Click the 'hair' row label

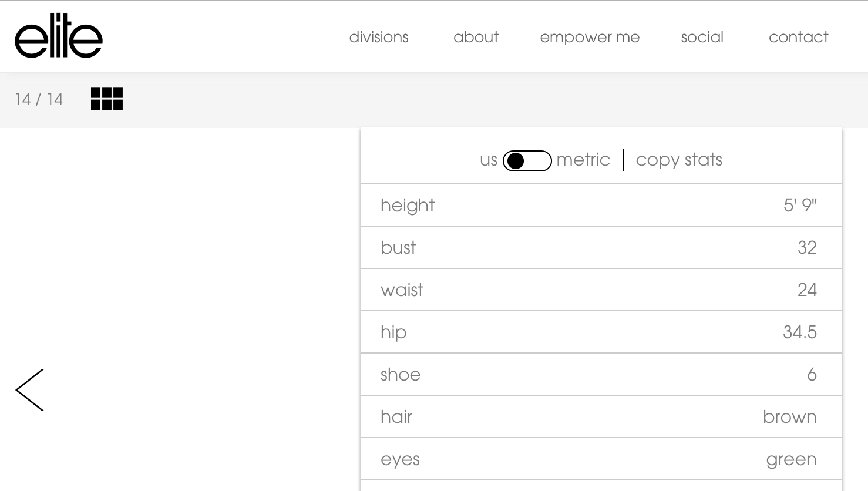click(396, 416)
